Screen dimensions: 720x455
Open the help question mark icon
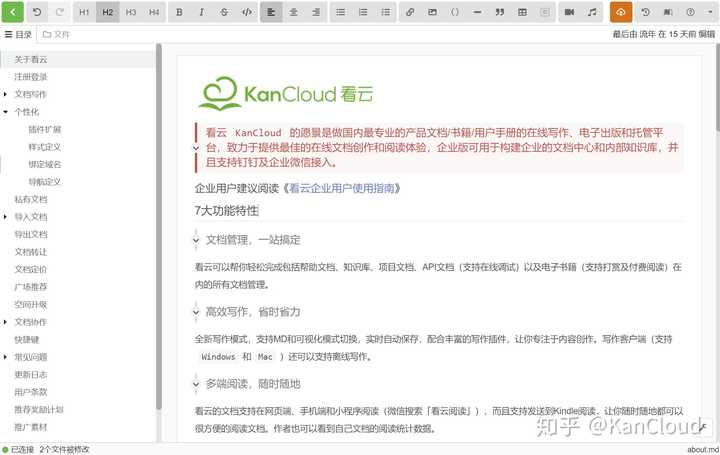(691, 12)
